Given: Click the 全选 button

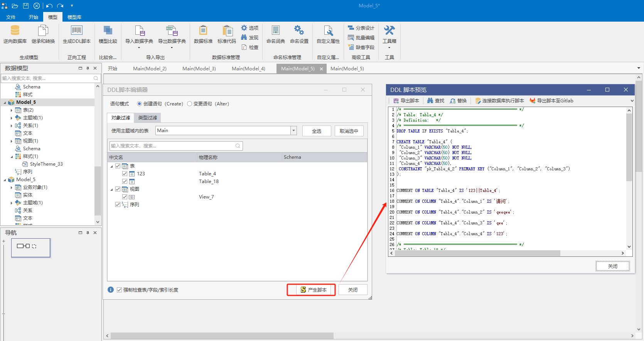Looking at the screenshot, I should click(x=317, y=131).
